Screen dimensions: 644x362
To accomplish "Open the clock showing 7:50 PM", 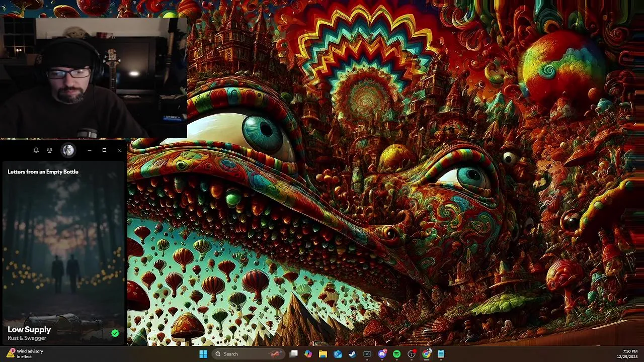I will 627,354.
